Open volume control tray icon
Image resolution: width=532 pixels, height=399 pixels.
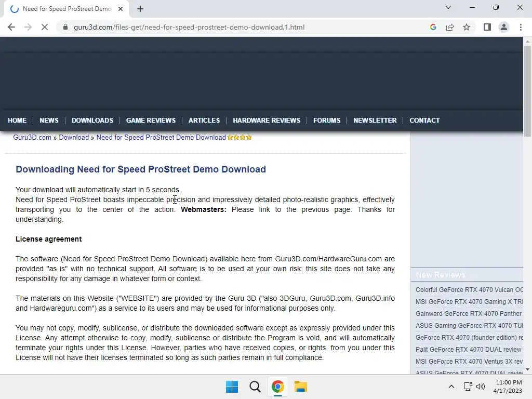click(x=481, y=387)
